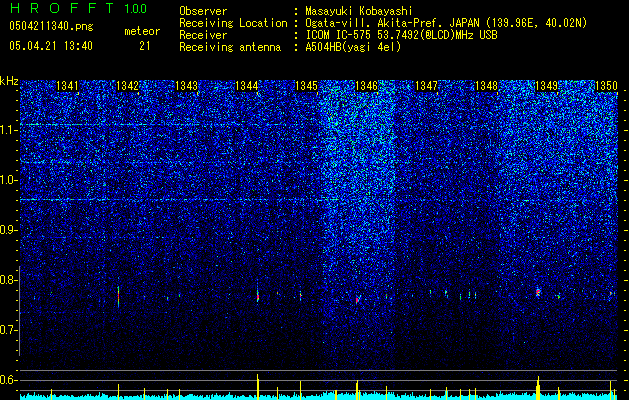Click the 1341 time marker
The image size is (629, 400).
(x=67, y=86)
